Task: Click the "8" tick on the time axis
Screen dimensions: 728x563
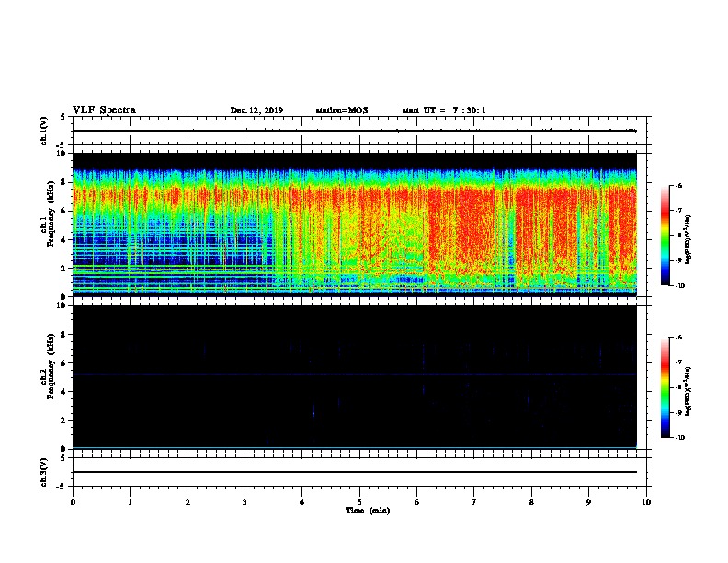Action: point(531,501)
